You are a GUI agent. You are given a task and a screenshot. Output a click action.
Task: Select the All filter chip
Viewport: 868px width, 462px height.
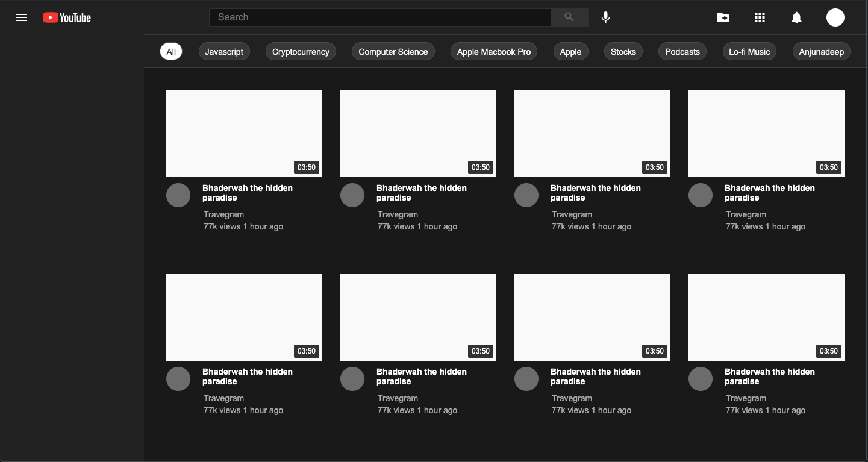(x=170, y=51)
